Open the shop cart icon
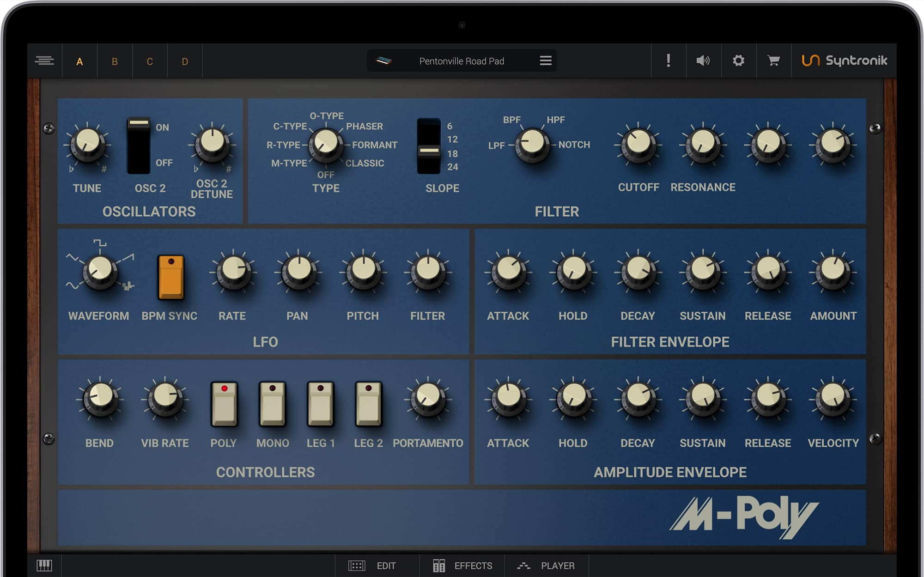 (773, 61)
